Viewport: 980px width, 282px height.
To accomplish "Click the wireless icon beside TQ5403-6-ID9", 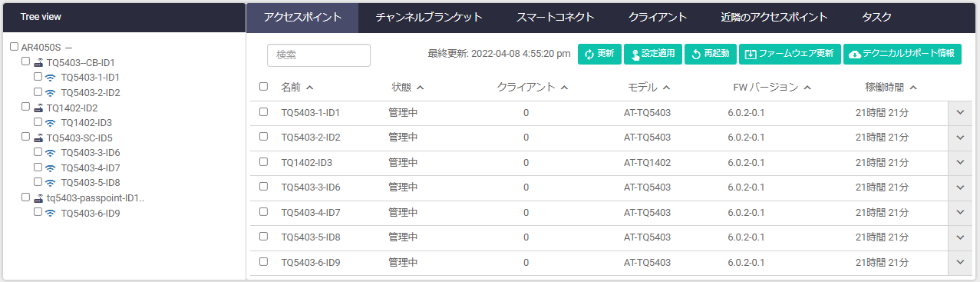I will [x=50, y=213].
